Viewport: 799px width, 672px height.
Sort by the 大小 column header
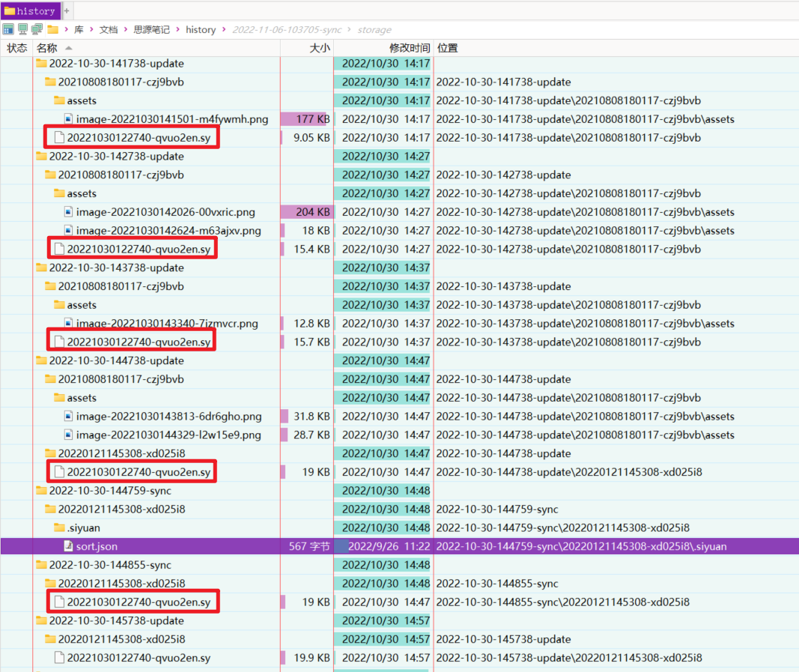[x=307, y=48]
